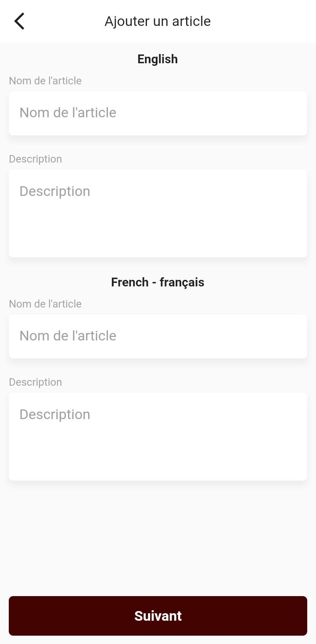Click 'Description' placeholder inside French text area
This screenshot has height=644, width=316.
point(55,415)
